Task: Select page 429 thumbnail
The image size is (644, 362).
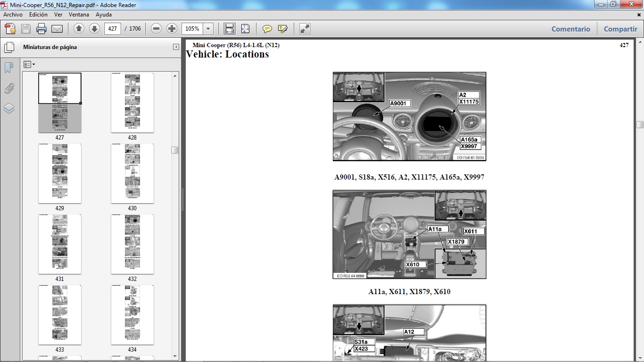Action: click(x=59, y=173)
